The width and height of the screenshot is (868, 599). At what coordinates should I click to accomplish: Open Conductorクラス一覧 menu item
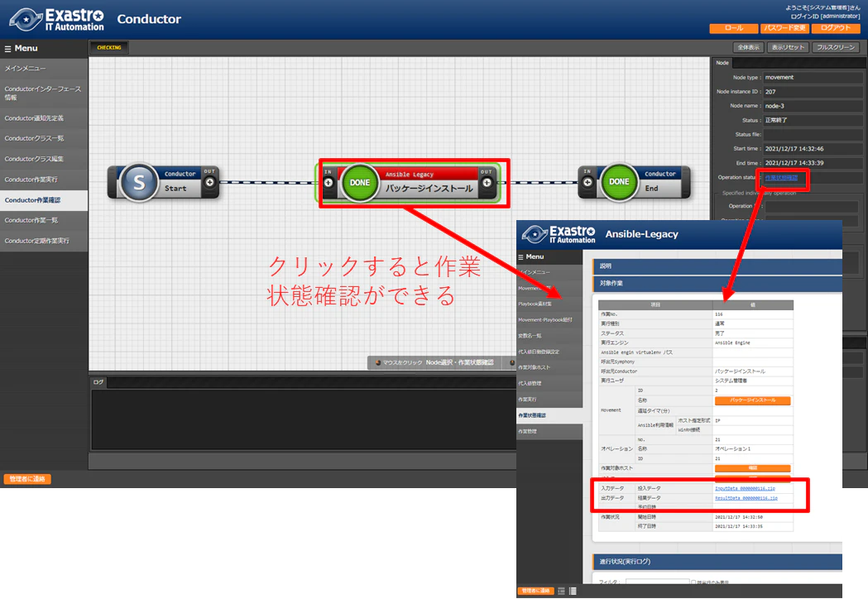pos(44,138)
